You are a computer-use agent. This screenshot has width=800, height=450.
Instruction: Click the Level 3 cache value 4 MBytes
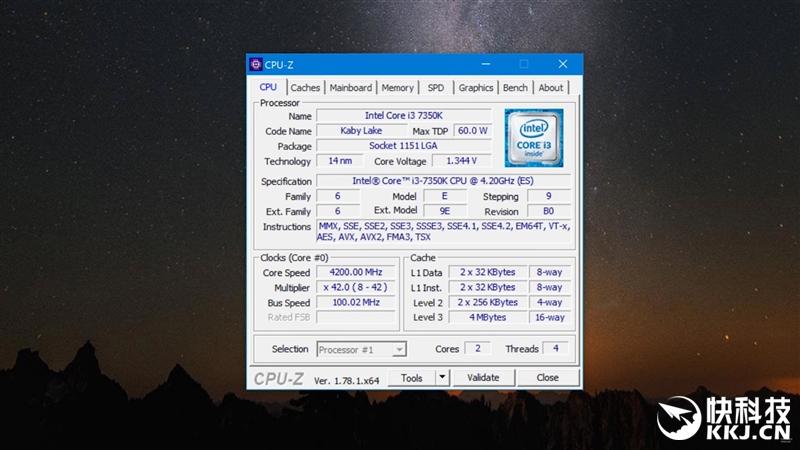click(487, 317)
